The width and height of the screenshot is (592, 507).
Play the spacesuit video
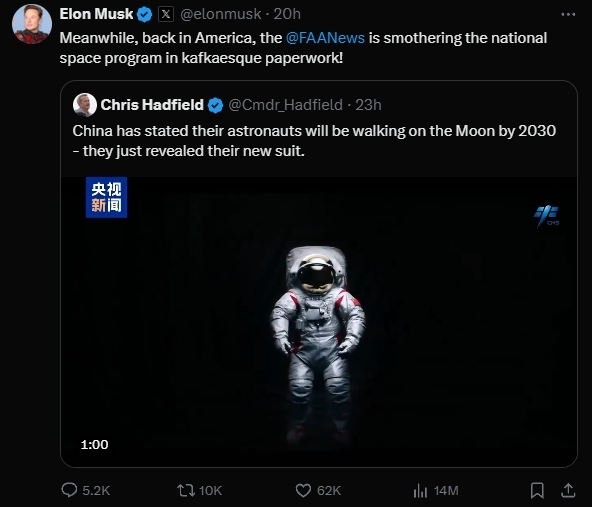click(x=319, y=321)
